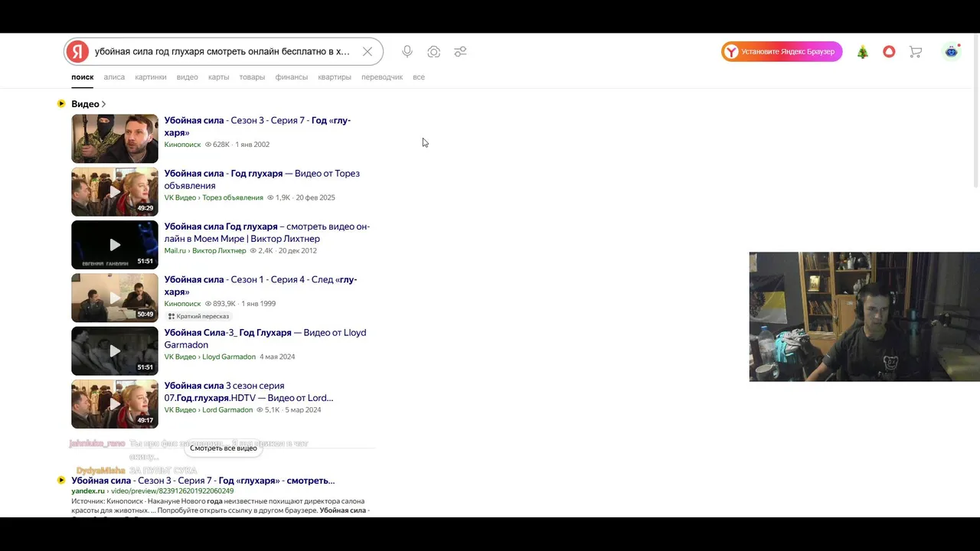Click the play icon beside the bottom result

point(61,481)
